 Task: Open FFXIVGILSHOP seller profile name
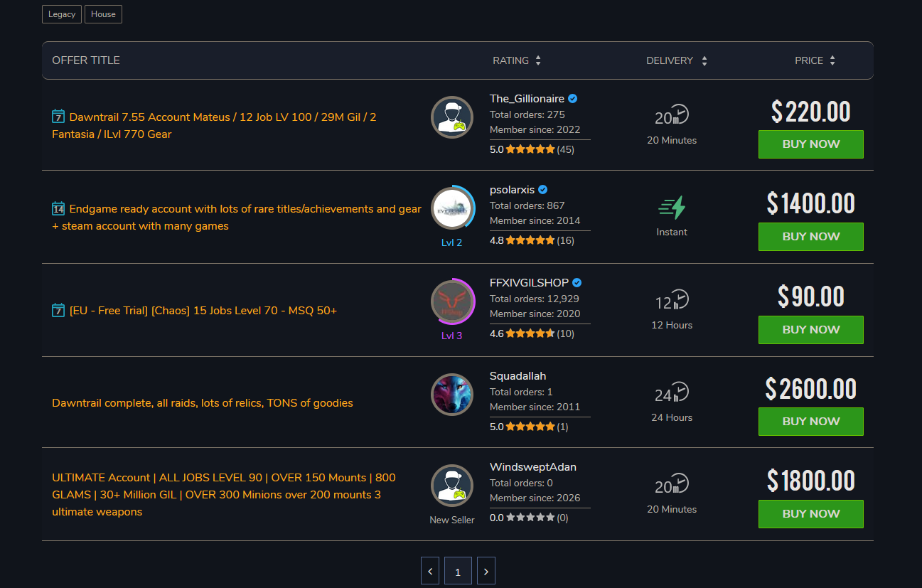click(x=529, y=282)
